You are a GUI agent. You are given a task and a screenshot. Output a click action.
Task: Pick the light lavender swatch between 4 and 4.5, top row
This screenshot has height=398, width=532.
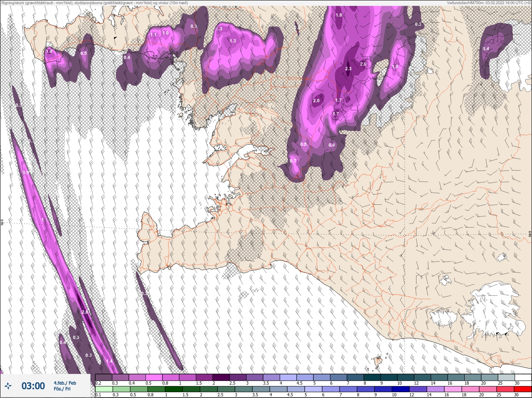click(289, 377)
